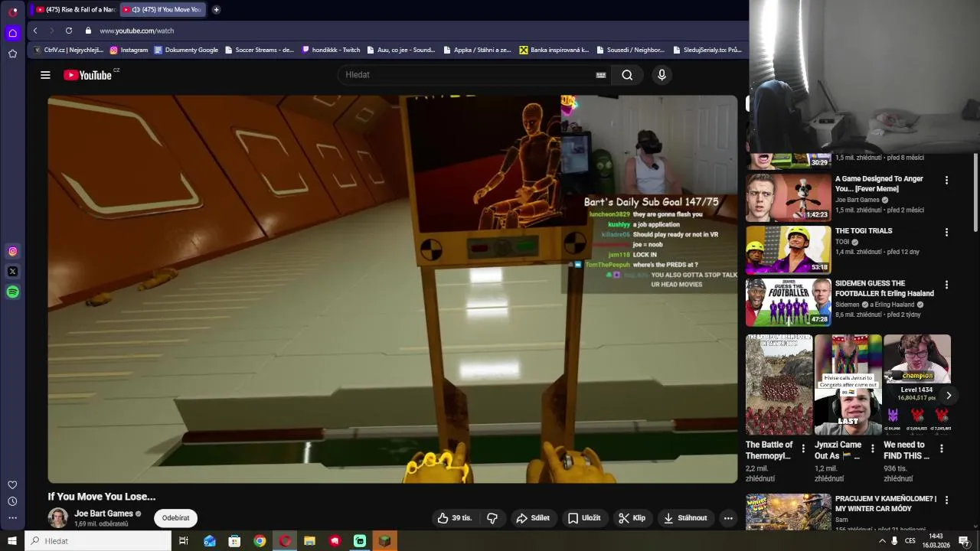This screenshot has width=980, height=551.
Task: Open SledujSerialy.to bookmark
Action: [707, 50]
